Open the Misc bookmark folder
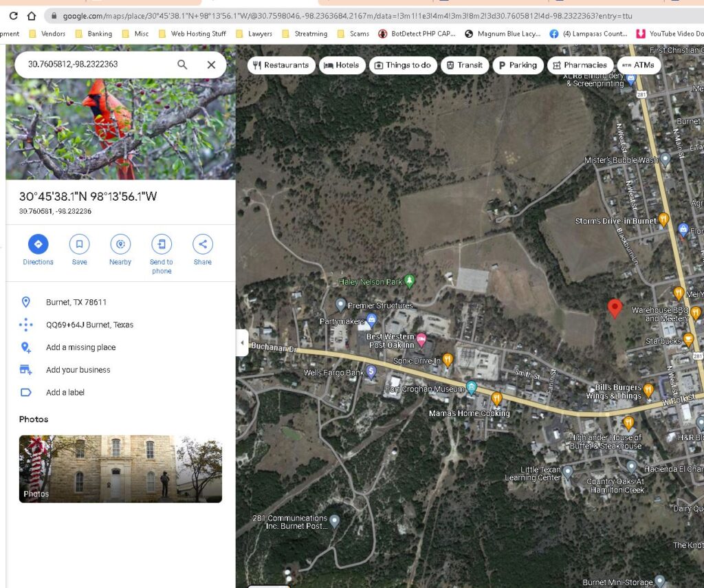The height and width of the screenshot is (588, 704). pos(135,34)
